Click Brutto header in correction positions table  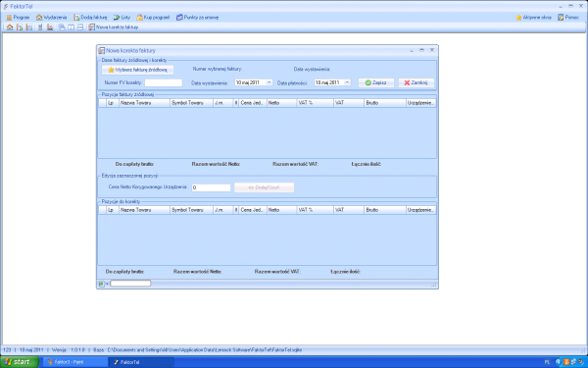click(x=385, y=210)
